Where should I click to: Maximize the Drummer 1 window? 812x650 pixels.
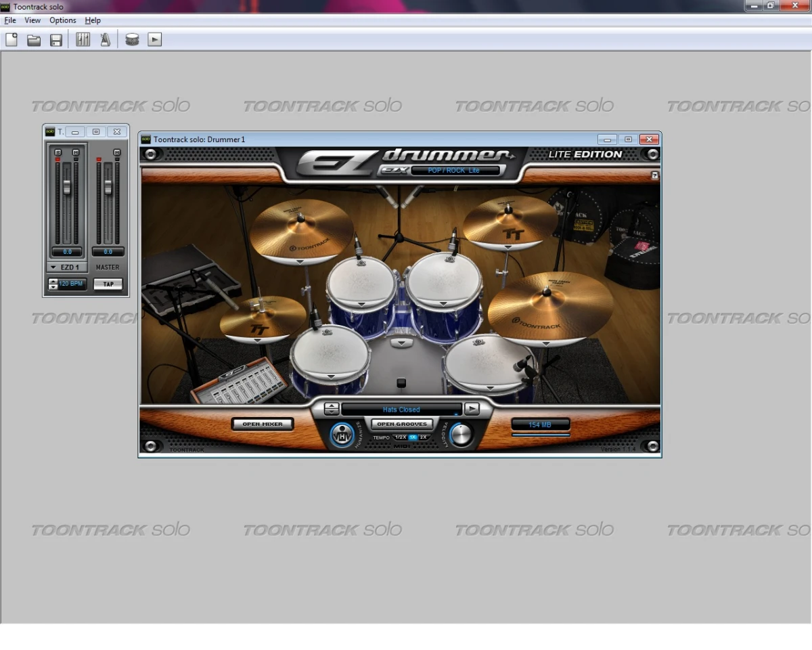tap(628, 139)
